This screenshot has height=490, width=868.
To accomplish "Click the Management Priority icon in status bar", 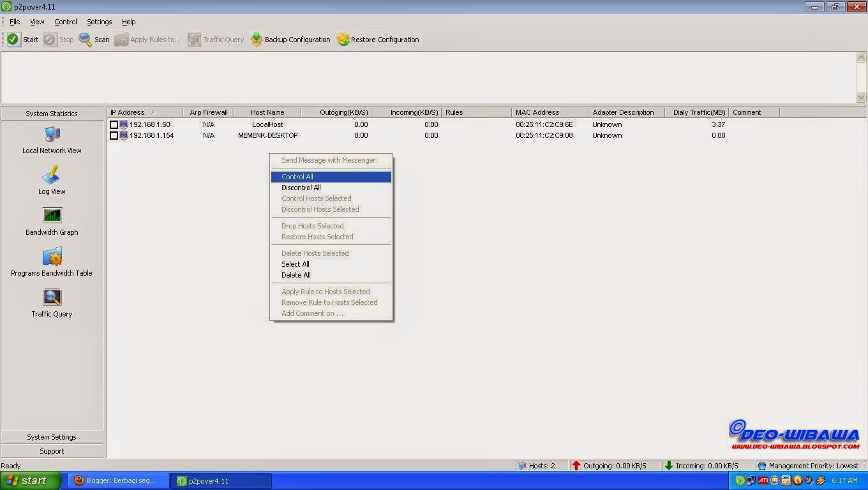I will tap(761, 466).
